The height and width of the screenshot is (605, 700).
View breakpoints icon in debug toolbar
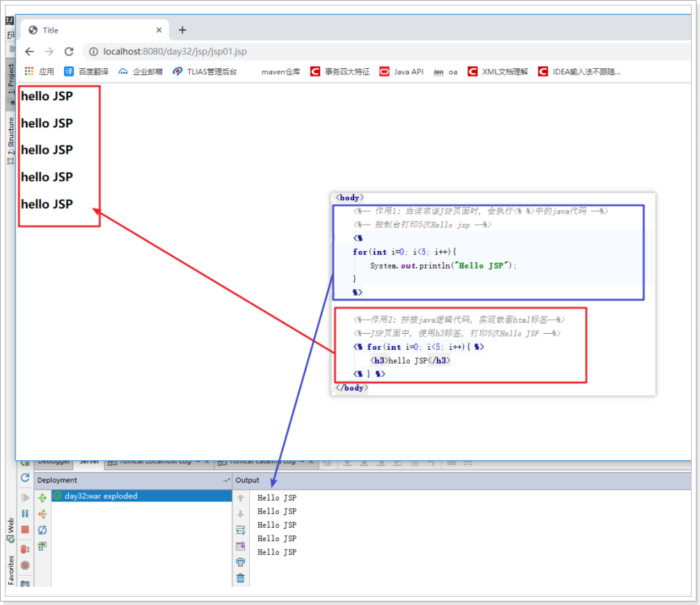click(25, 549)
